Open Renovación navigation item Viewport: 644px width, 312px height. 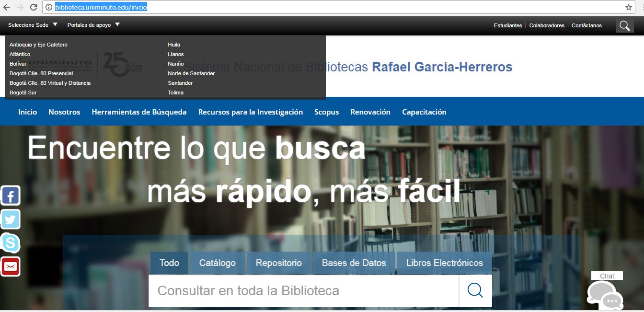pos(370,112)
